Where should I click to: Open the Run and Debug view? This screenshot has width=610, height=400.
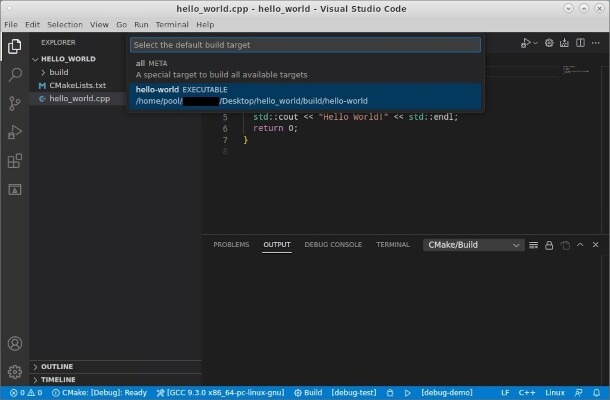15,132
